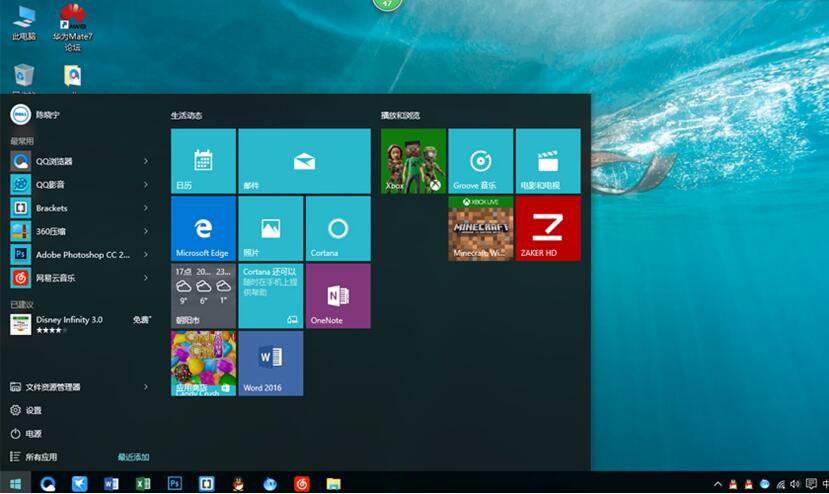Open Excel from the taskbar
This screenshot has height=494, width=829.
tap(143, 483)
